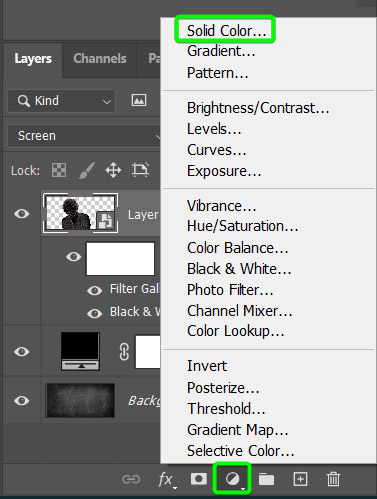Hide the top smart object layer

22,214
